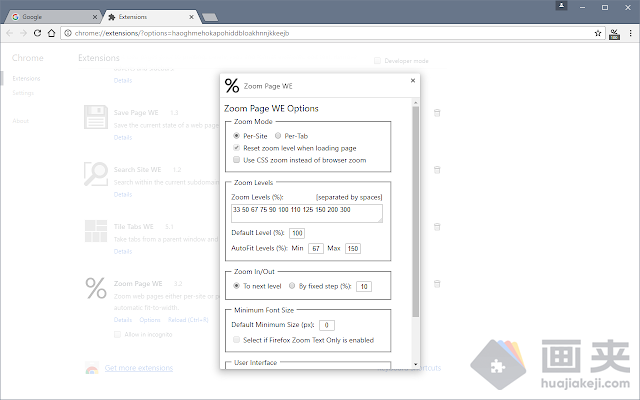Click the browser back arrow
The width and height of the screenshot is (640, 400).
pos(11,33)
